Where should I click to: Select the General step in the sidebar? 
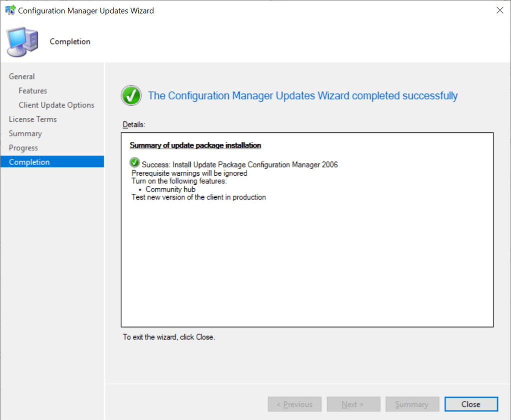click(22, 76)
